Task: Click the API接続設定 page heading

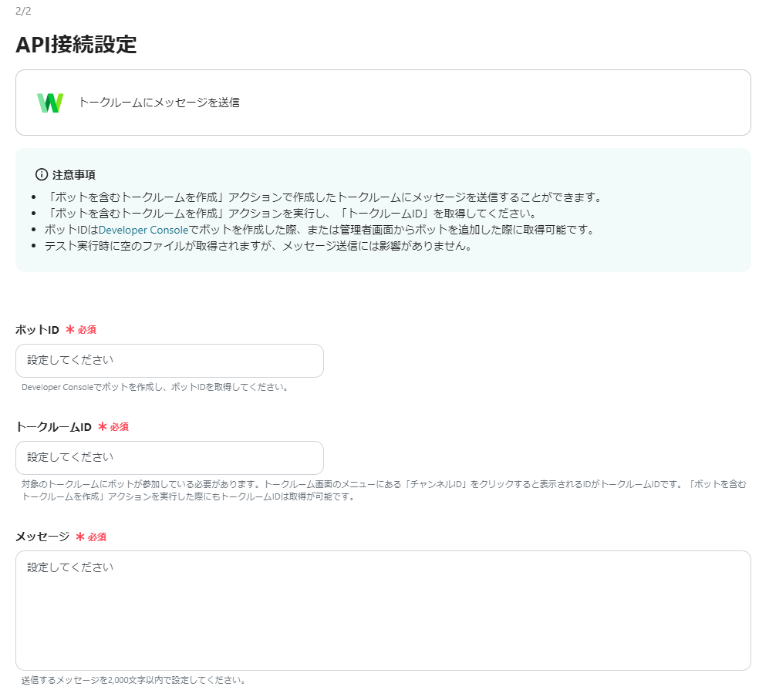Action: [x=76, y=45]
